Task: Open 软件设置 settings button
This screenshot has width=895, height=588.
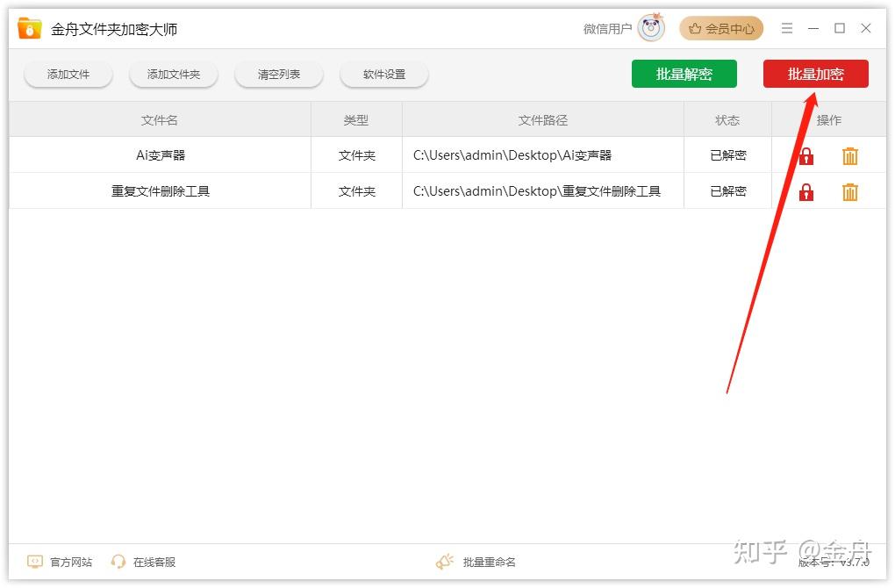Action: click(x=384, y=75)
